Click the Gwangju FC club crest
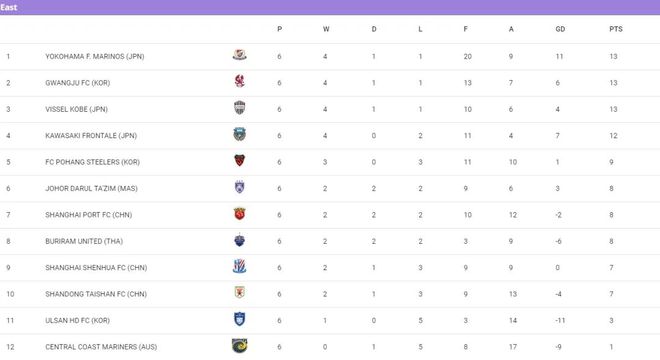660x360 pixels. tap(240, 81)
